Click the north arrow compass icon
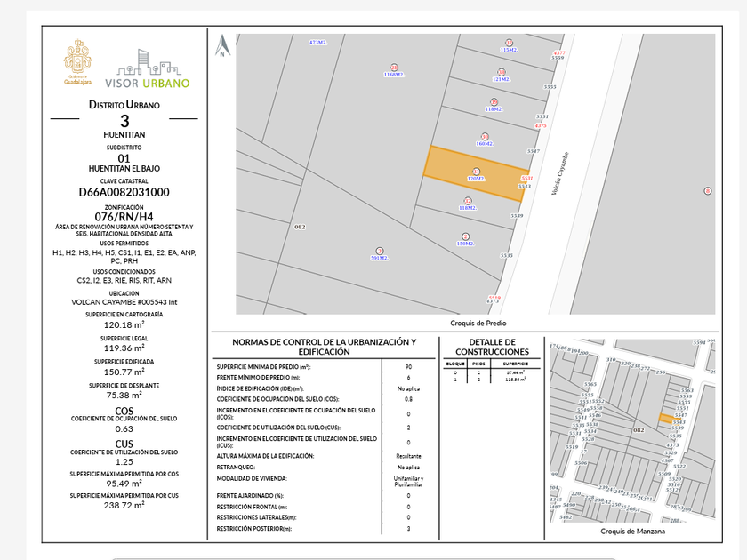The height and width of the screenshot is (560, 747). point(222,45)
